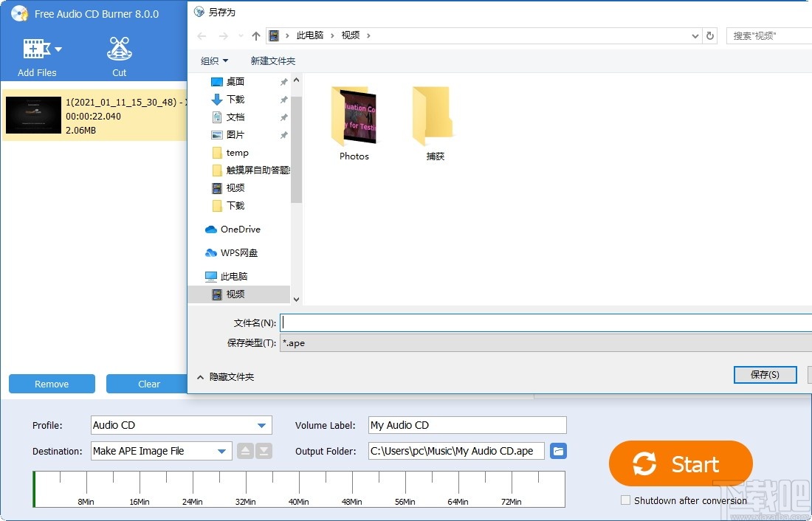Click the Clear button
The image size is (812, 521).
pyautogui.click(x=148, y=384)
